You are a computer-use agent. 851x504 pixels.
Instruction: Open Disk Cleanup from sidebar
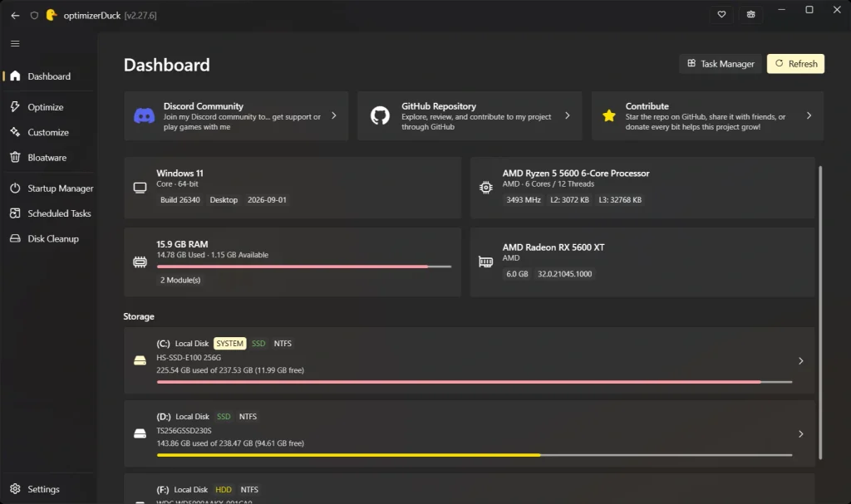49,238
